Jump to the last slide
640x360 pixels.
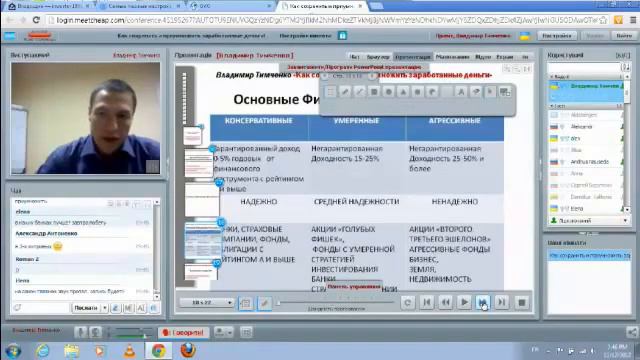(x=502, y=302)
